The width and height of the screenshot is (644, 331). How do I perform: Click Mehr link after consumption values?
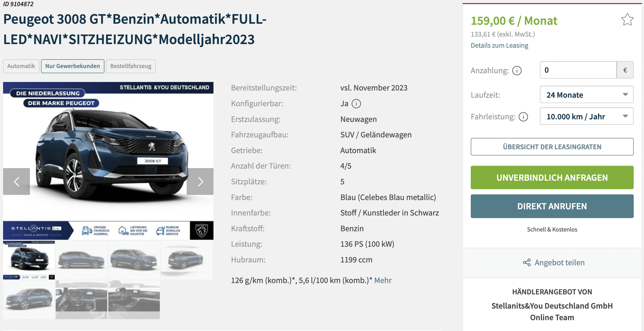383,280
